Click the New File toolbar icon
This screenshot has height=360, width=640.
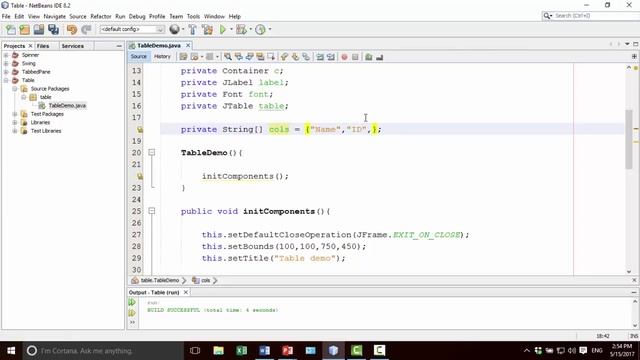(x=10, y=29)
